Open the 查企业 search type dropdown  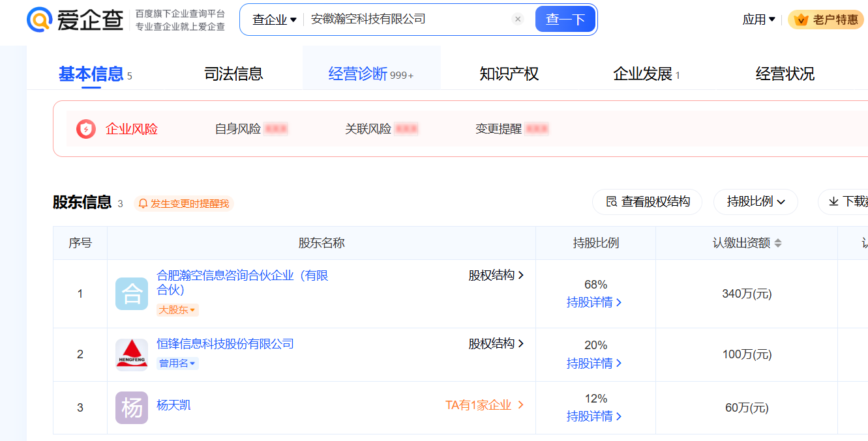coord(275,20)
